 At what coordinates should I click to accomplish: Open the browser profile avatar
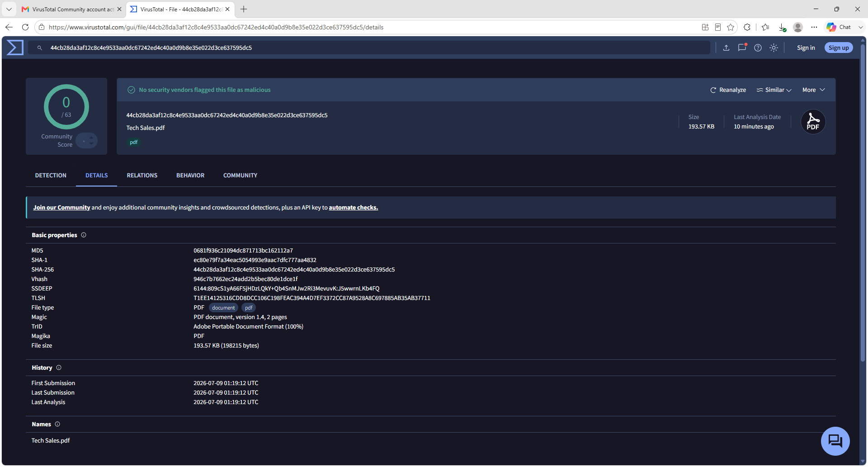(x=798, y=27)
